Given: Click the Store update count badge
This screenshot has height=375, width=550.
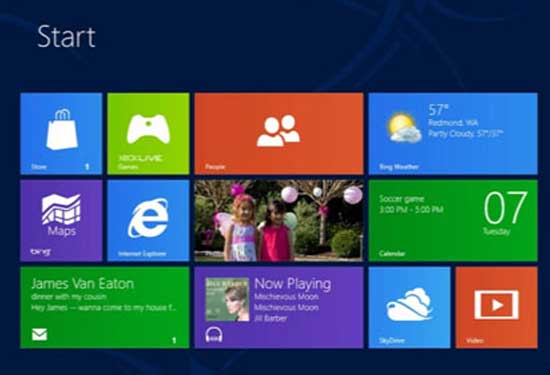Looking at the screenshot, I should tap(87, 167).
